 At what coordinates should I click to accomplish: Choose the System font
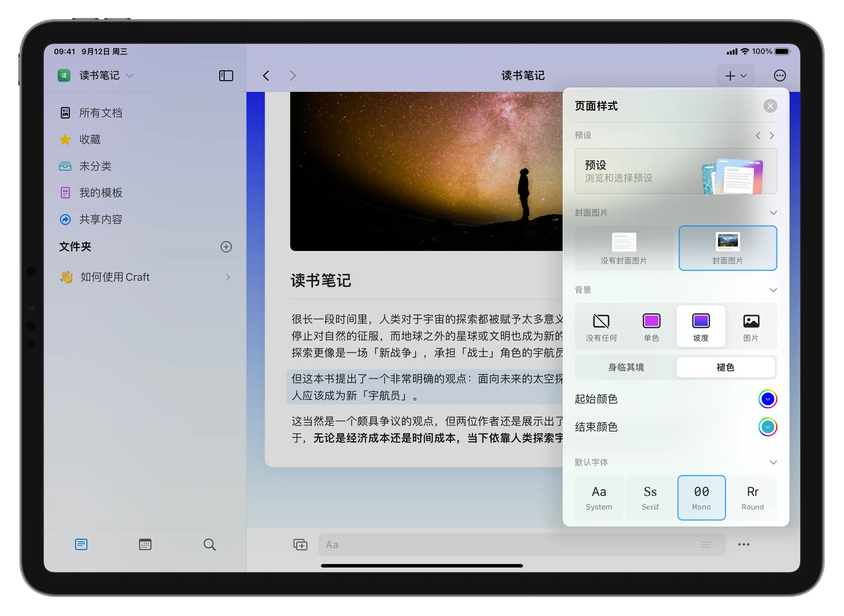point(599,498)
